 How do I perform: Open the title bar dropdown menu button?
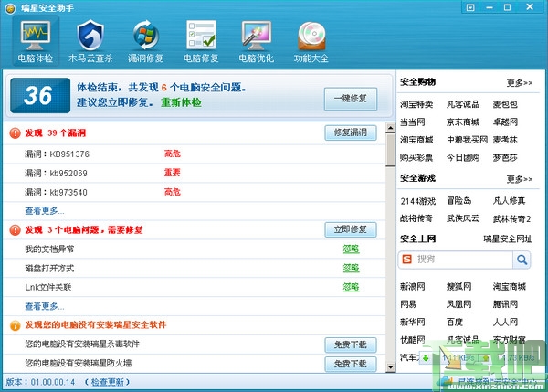coord(470,7)
